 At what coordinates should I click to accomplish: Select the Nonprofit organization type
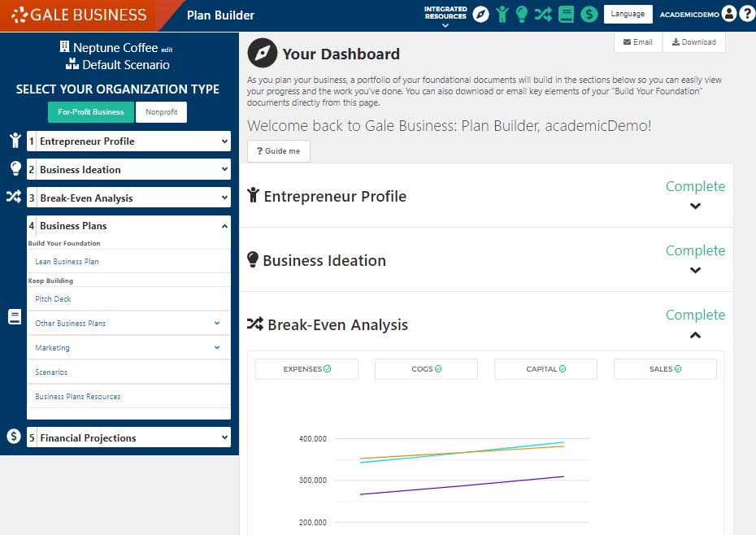(x=162, y=112)
